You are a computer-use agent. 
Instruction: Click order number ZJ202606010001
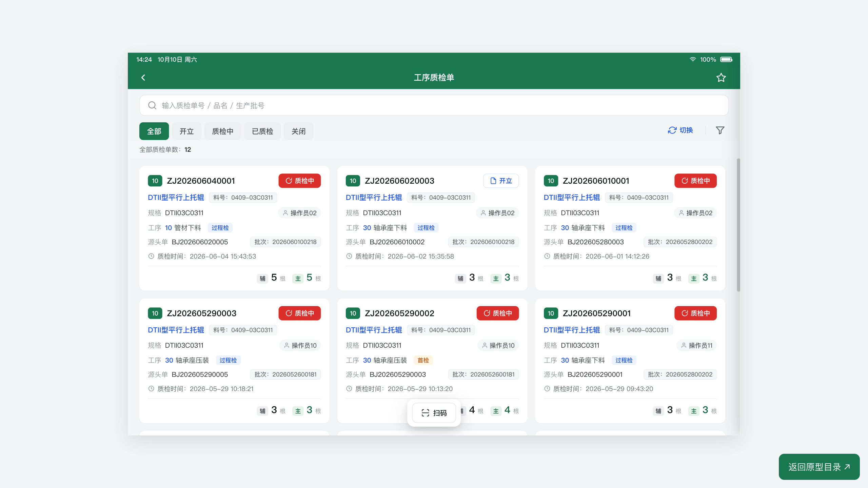click(x=596, y=181)
